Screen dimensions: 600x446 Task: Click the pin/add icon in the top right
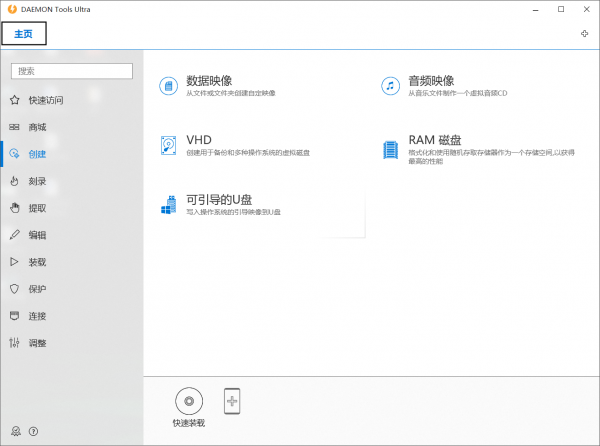click(584, 34)
